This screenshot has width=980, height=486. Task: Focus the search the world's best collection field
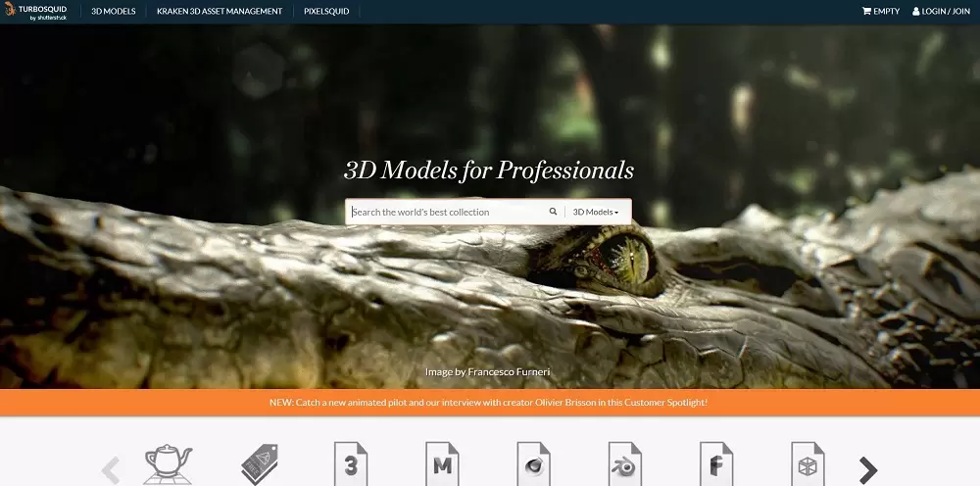[x=446, y=213]
